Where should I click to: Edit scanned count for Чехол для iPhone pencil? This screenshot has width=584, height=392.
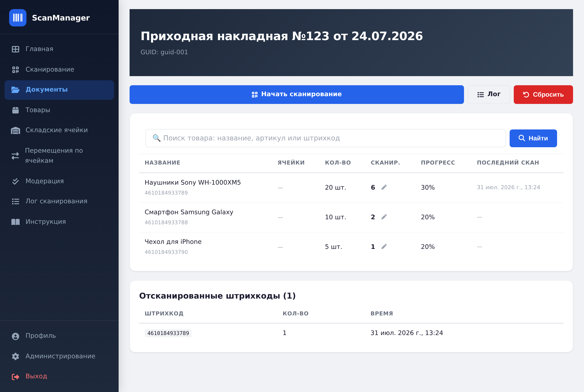(384, 247)
